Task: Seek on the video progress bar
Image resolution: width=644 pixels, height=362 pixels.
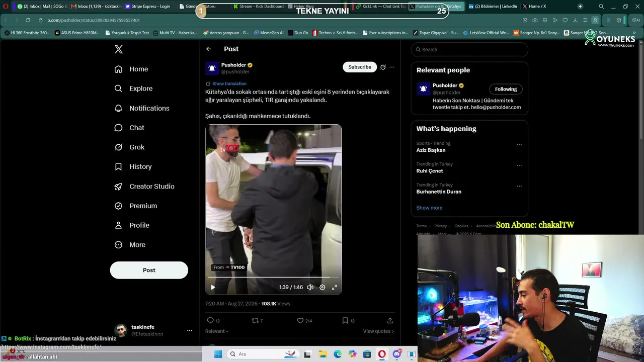Action: (x=273, y=277)
